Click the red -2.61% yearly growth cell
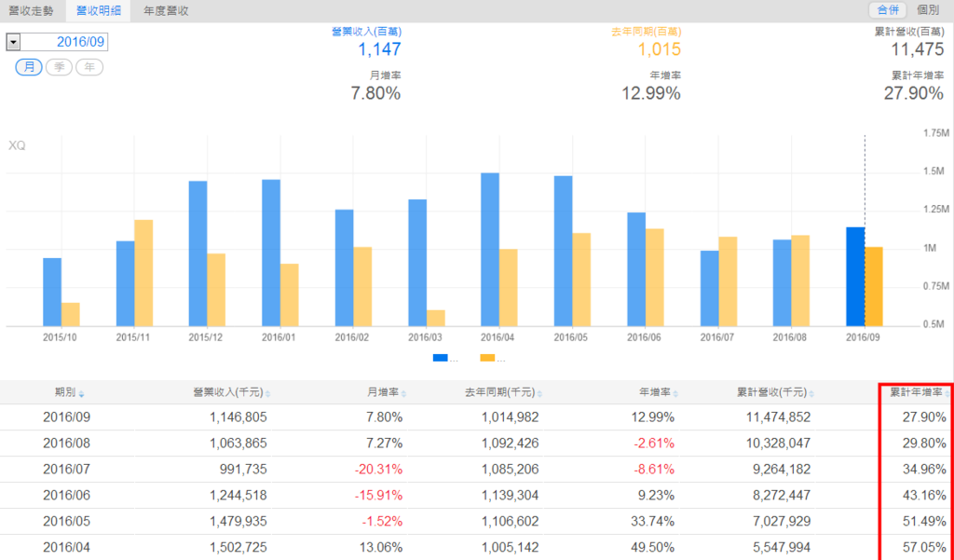 click(654, 444)
